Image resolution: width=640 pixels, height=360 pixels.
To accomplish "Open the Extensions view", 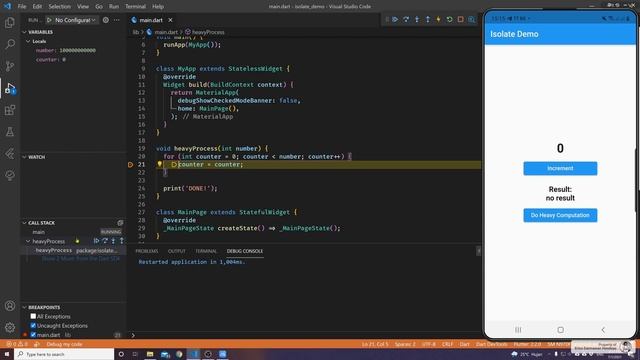I will click(x=10, y=110).
